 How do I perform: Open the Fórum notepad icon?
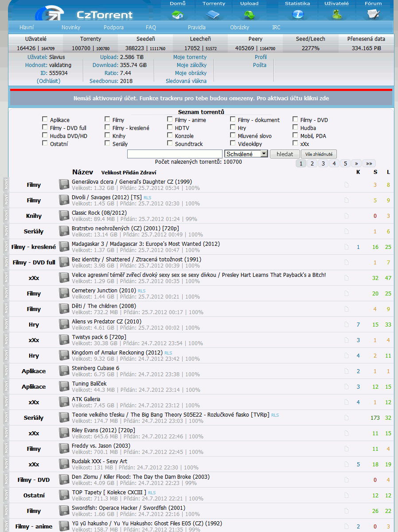373,14
